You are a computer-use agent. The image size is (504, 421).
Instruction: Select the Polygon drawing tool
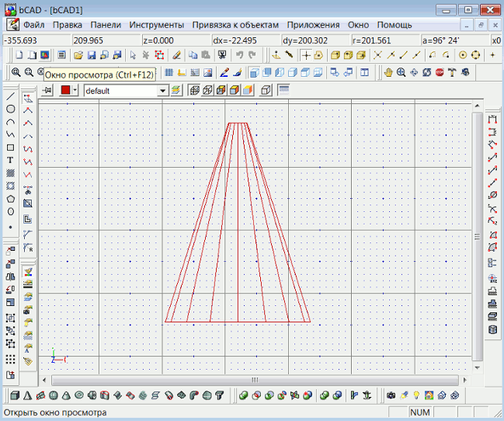point(10,199)
